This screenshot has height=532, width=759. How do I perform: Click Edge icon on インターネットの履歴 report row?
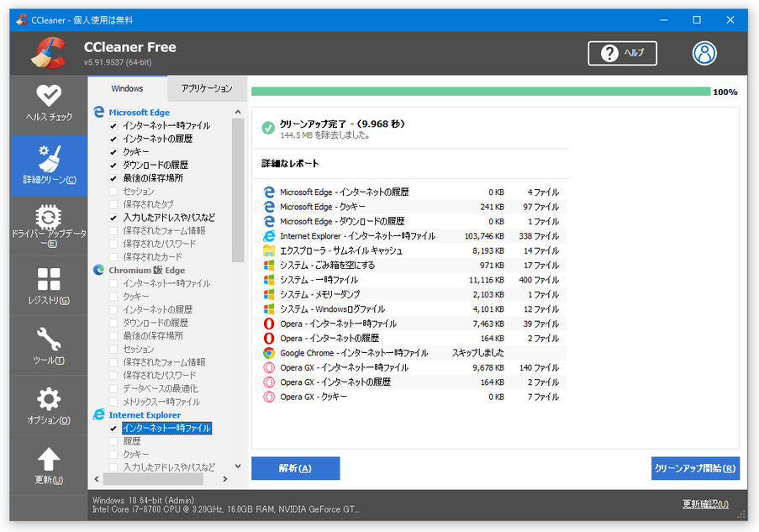click(269, 192)
